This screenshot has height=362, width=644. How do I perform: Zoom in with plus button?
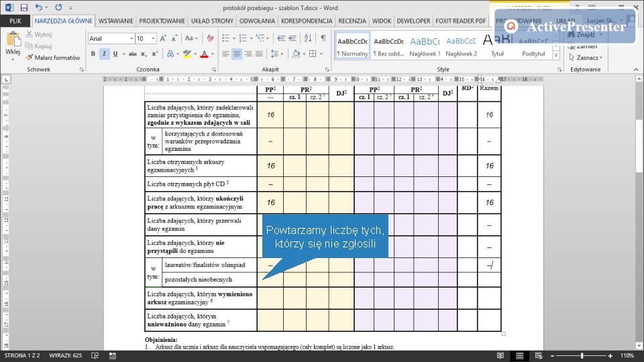click(x=610, y=356)
